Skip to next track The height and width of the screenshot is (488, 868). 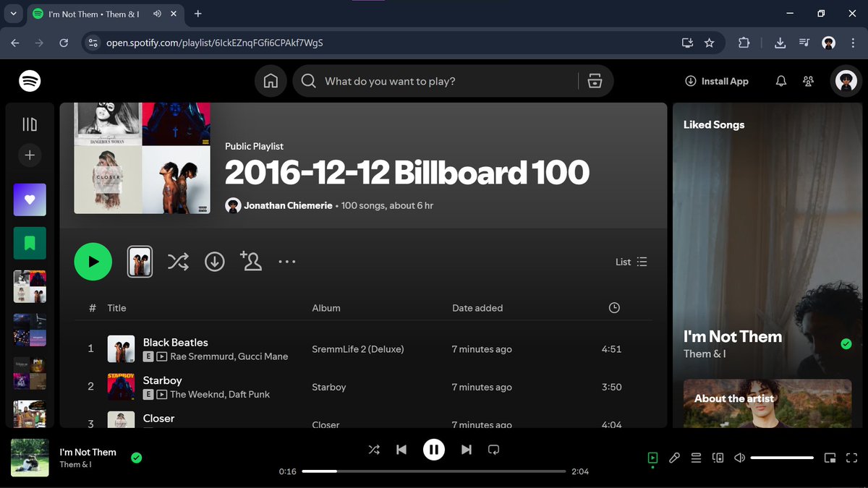point(467,450)
